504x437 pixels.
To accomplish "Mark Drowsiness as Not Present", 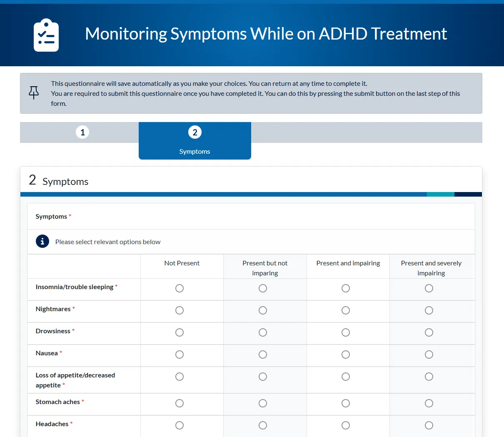I will tap(180, 332).
